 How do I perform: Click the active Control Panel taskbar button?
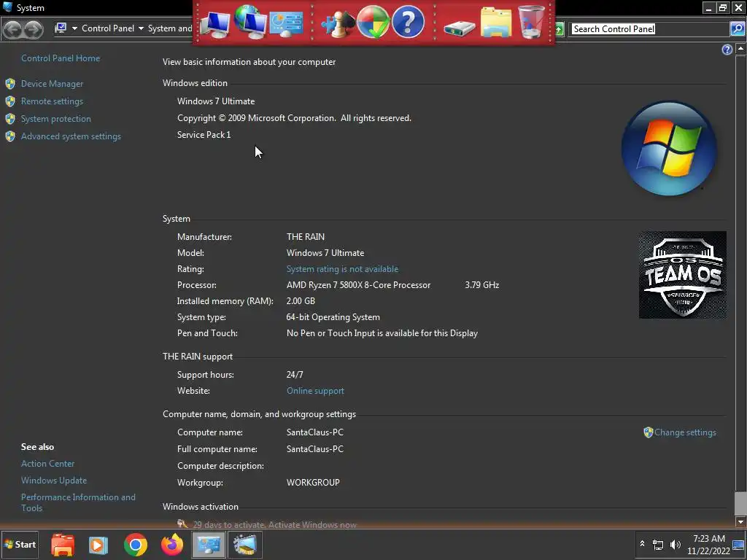click(x=209, y=545)
